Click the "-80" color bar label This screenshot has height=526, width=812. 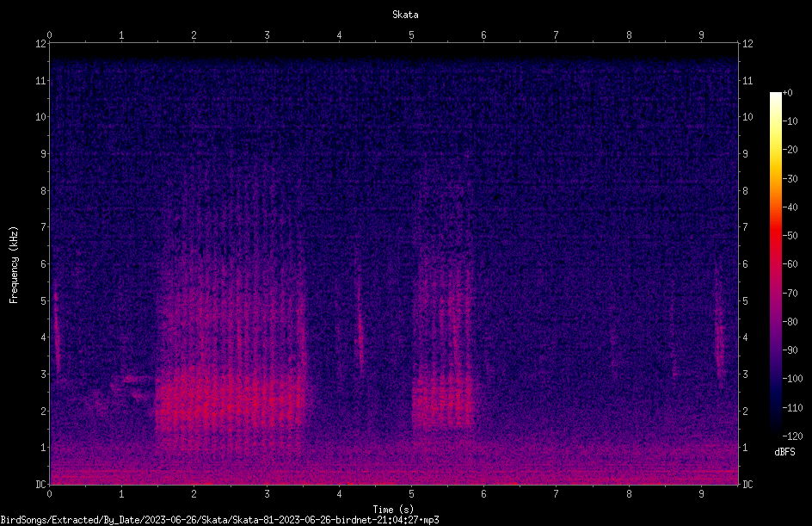[x=790, y=322]
